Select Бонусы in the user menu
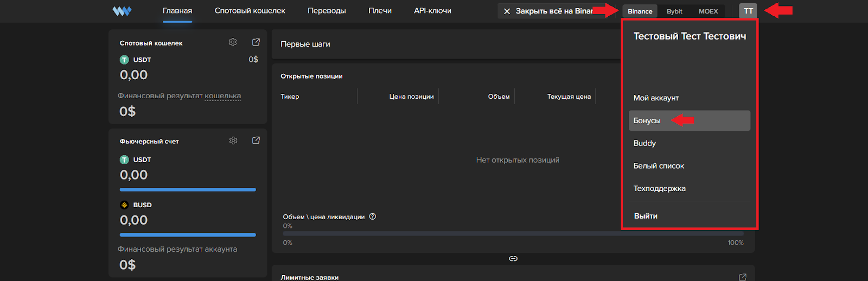The width and height of the screenshot is (868, 281). [x=647, y=120]
